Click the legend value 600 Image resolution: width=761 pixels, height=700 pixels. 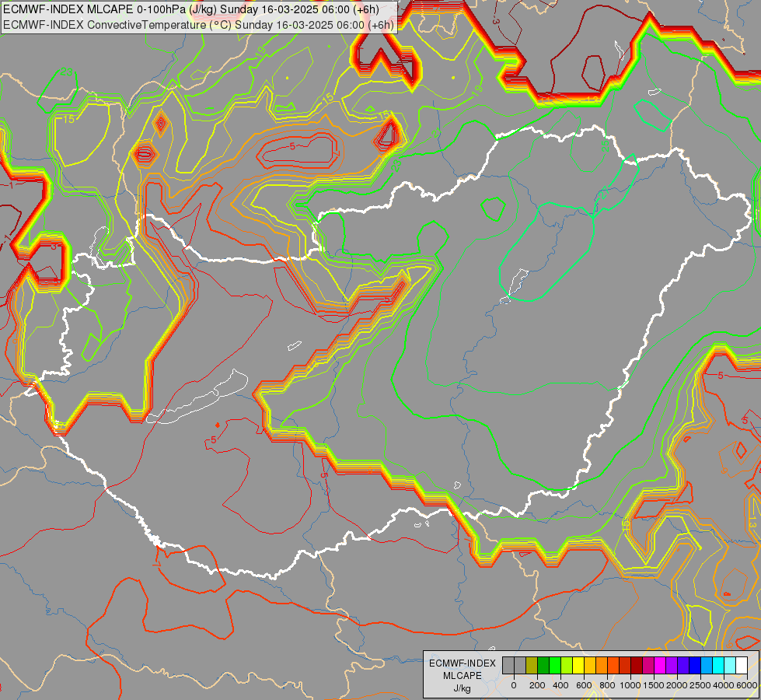click(x=584, y=685)
